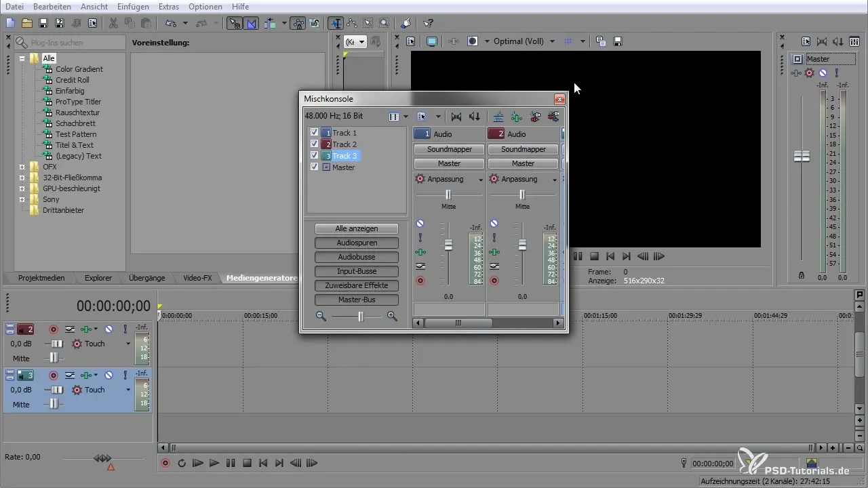The width and height of the screenshot is (868, 488).
Task: Open track FX icon on timeline track 3
Action: pyautogui.click(x=85, y=375)
